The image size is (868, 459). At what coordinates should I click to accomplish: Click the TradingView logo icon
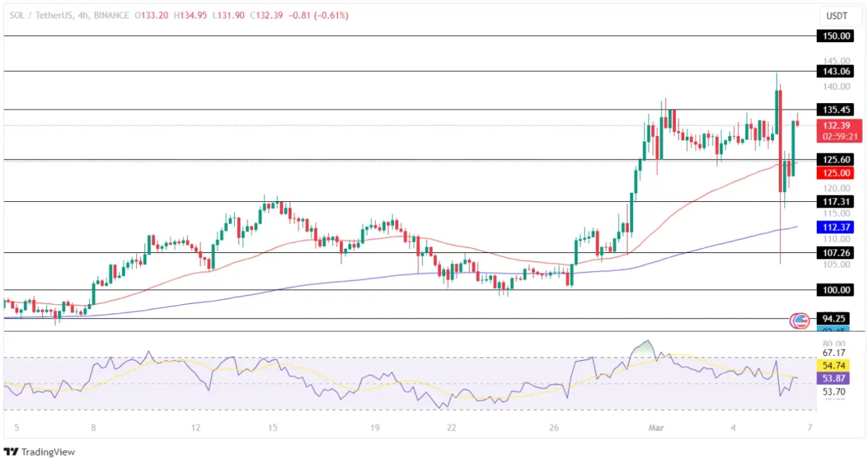coord(12,451)
